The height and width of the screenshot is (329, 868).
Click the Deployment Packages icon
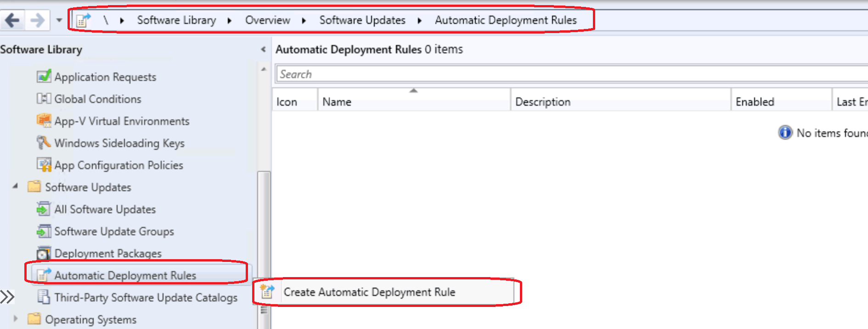point(44,253)
